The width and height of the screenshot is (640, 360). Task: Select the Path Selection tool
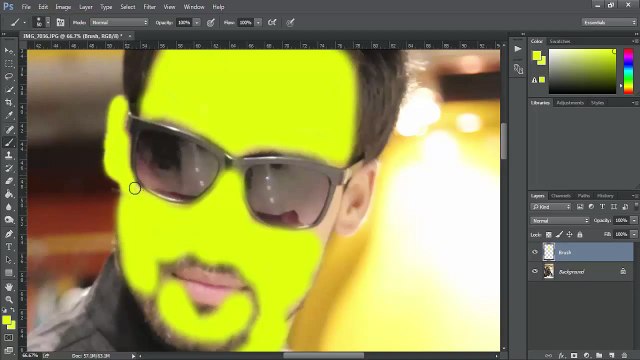[9, 260]
